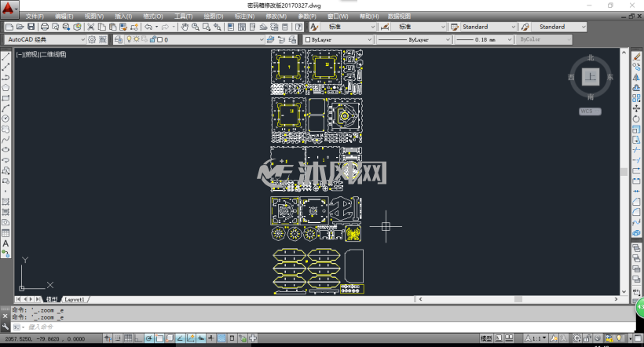Create a new drawing with the New icon
This screenshot has width=644, height=347.
(9, 27)
